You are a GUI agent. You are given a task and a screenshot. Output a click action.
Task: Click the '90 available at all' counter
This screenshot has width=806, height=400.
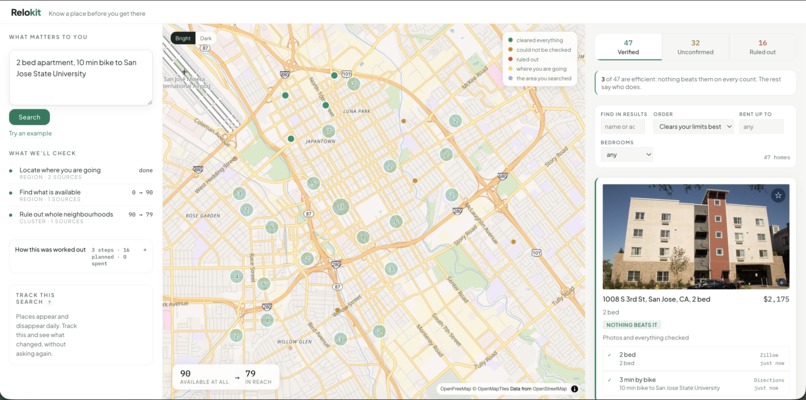point(203,377)
